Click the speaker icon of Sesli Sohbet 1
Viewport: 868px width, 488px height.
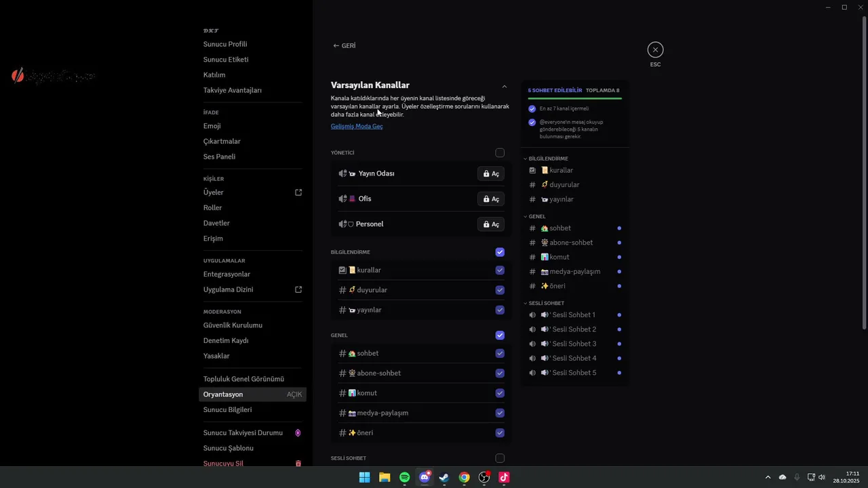tap(532, 314)
